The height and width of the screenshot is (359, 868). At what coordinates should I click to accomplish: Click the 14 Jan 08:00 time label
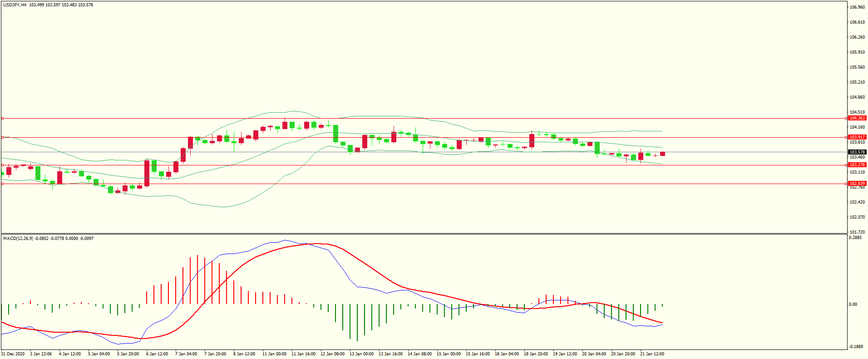pos(419,354)
